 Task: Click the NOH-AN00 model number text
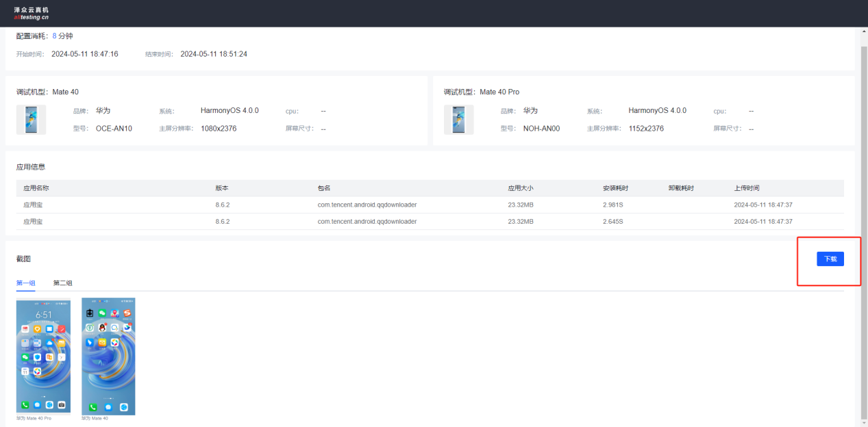pyautogui.click(x=541, y=129)
